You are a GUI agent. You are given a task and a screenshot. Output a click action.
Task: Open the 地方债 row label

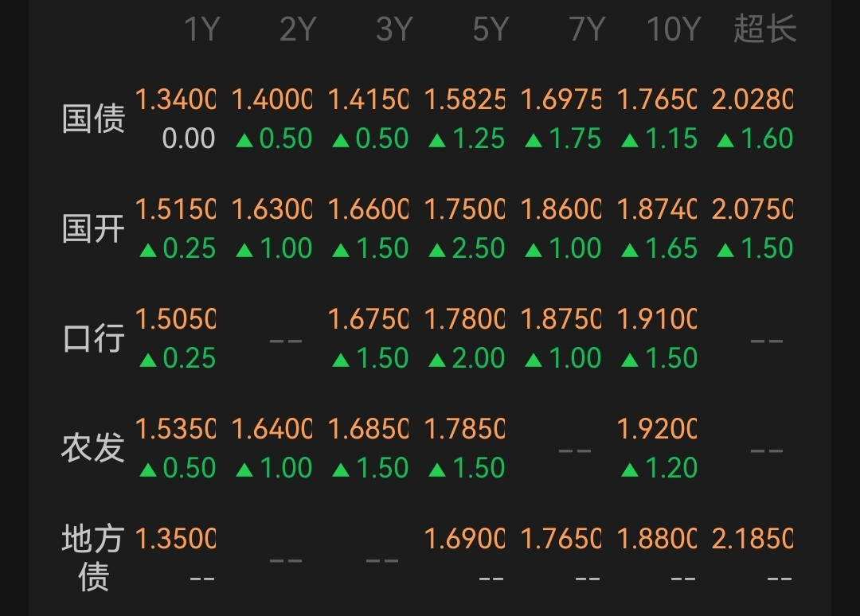point(93,557)
